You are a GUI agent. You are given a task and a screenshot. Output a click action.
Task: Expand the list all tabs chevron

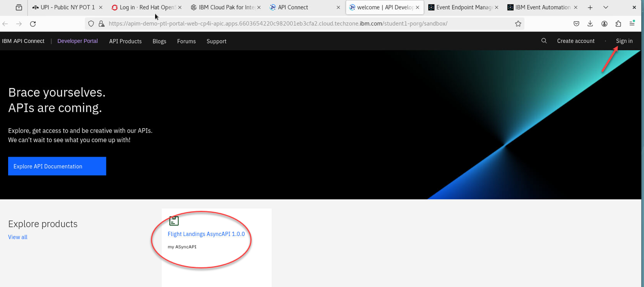coord(605,8)
